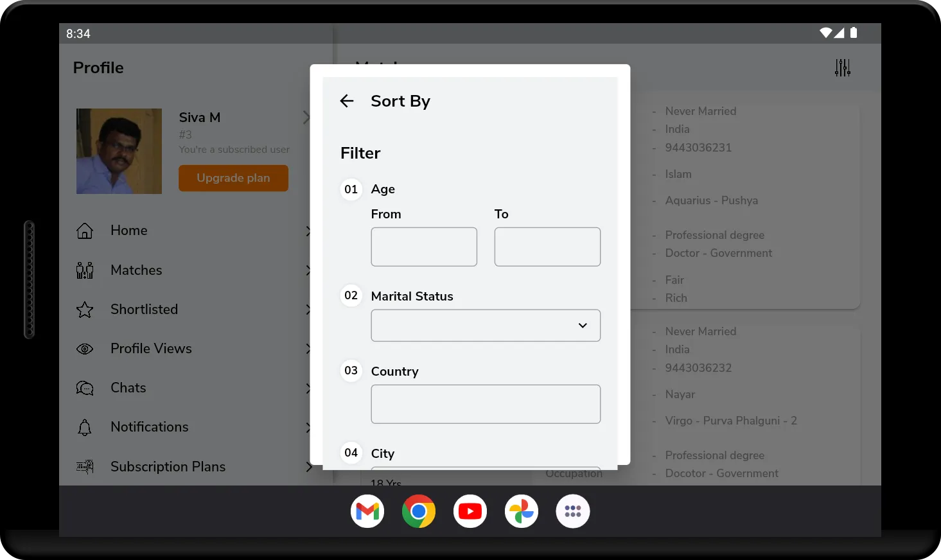Open the Chats menu item

tap(194, 388)
